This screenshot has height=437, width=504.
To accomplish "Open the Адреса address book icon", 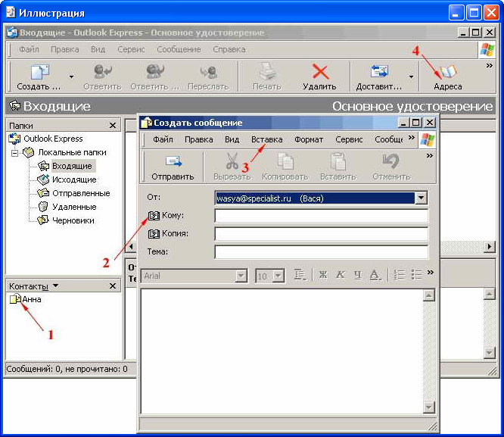I will click(447, 71).
